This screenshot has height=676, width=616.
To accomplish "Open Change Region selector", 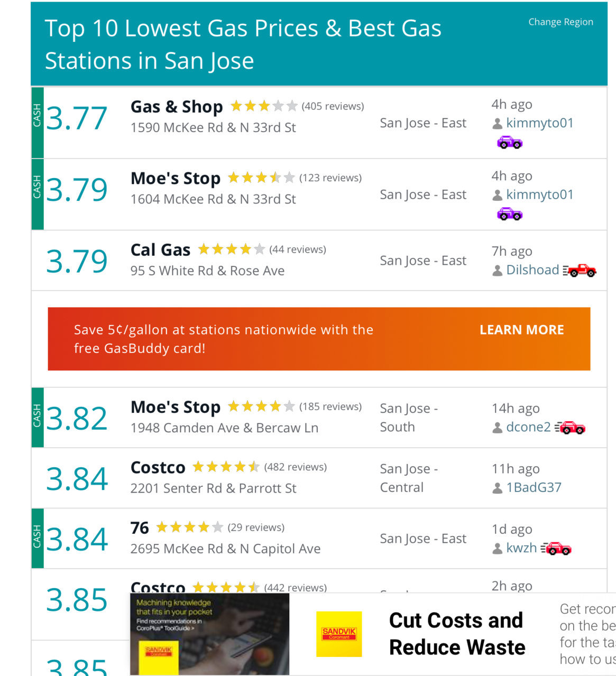I will point(560,22).
